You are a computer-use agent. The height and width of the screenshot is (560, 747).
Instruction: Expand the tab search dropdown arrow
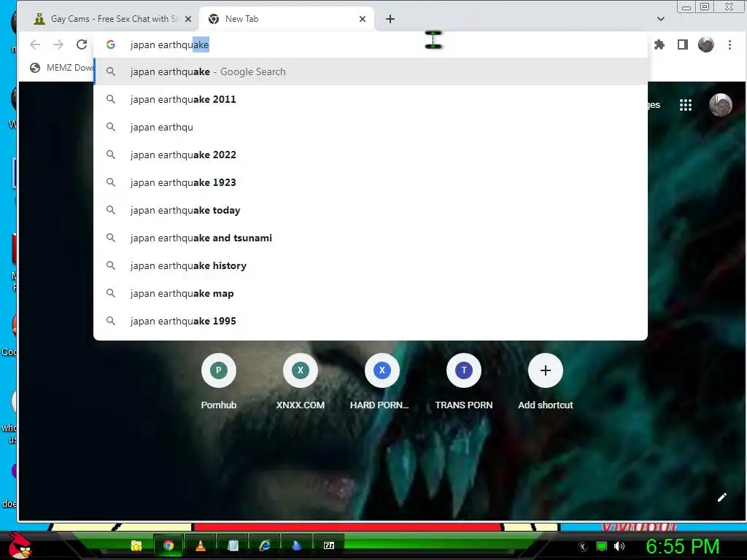tap(660, 19)
